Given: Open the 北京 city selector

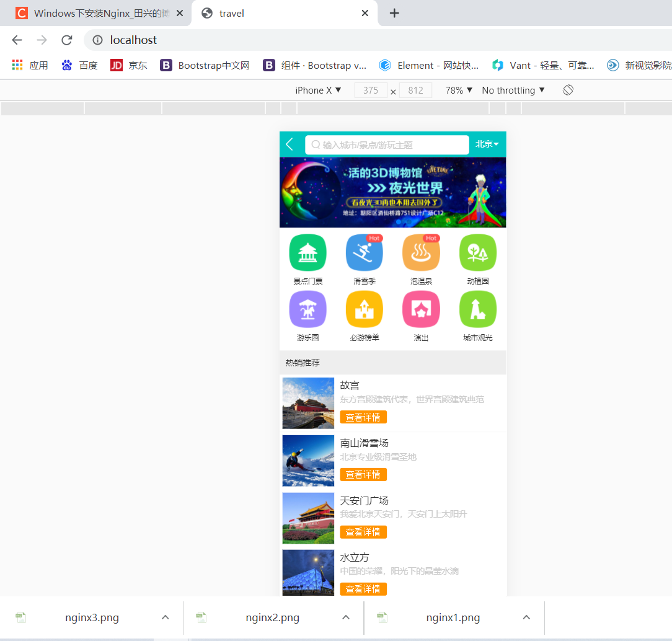Looking at the screenshot, I should tap(487, 144).
